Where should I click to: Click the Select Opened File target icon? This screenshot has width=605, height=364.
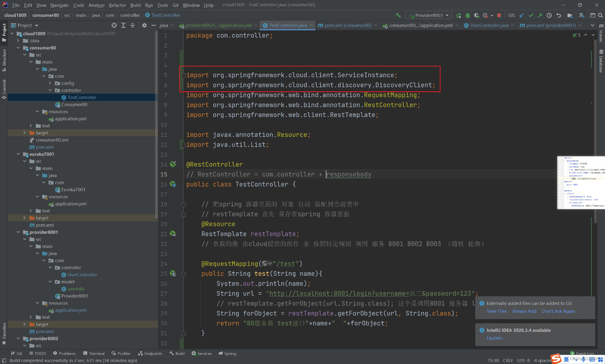[114, 25]
